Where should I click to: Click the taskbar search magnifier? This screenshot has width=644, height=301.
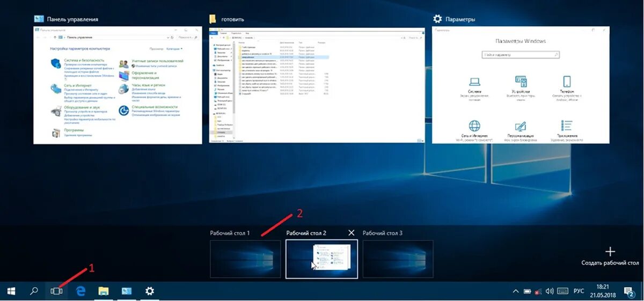tap(34, 291)
